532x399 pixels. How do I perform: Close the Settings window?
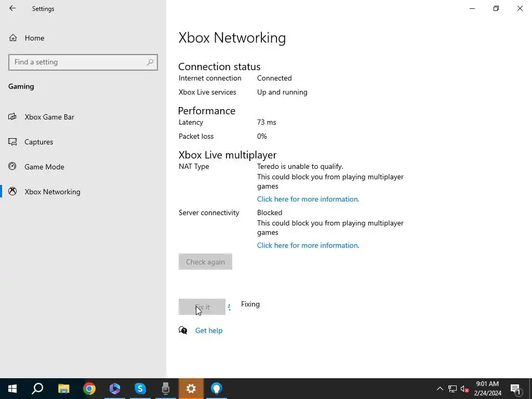tap(520, 8)
